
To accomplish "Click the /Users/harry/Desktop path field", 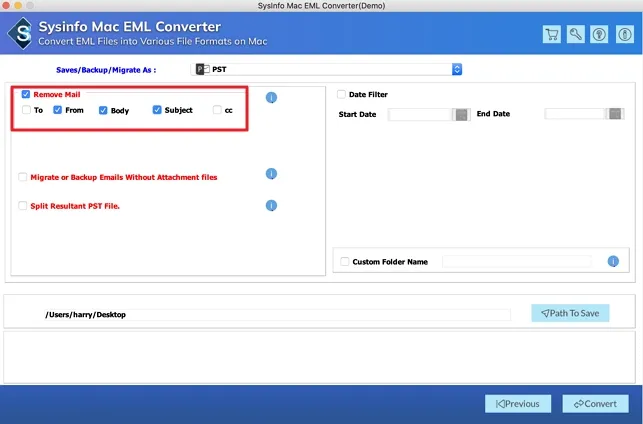I will coord(278,315).
